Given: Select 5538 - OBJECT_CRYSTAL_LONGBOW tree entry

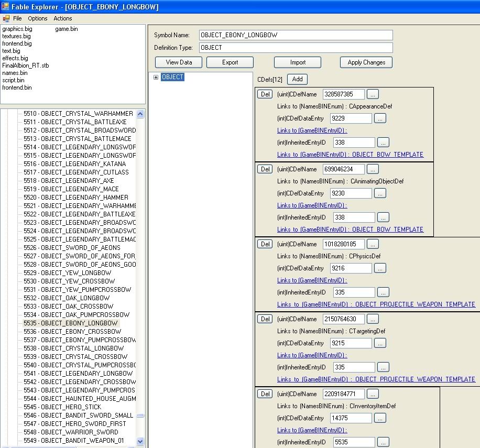Looking at the screenshot, I should click(73, 348).
